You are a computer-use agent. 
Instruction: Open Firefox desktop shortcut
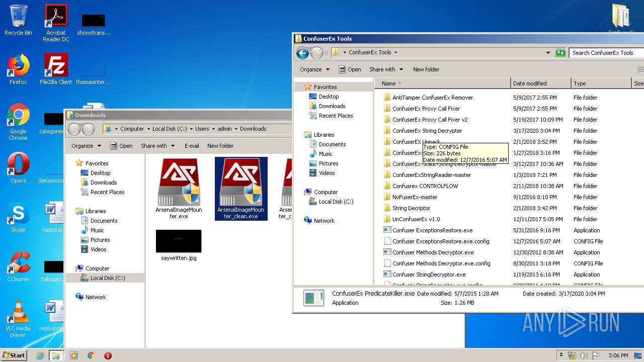[18, 69]
